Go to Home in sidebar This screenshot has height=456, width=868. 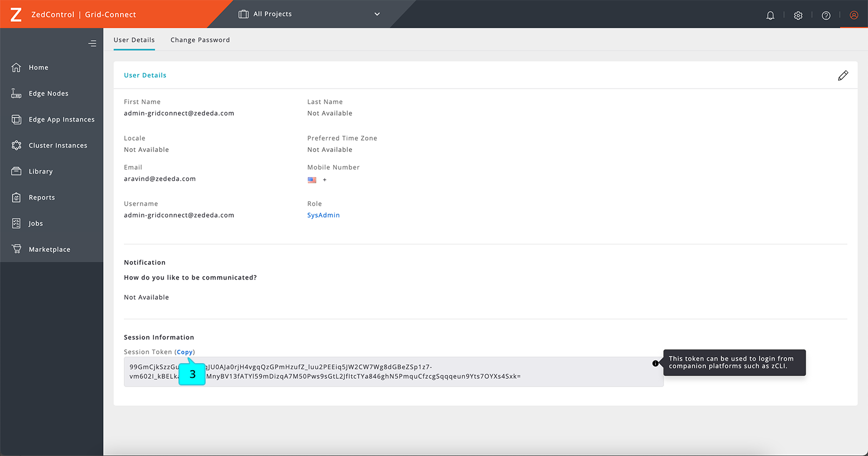click(39, 67)
